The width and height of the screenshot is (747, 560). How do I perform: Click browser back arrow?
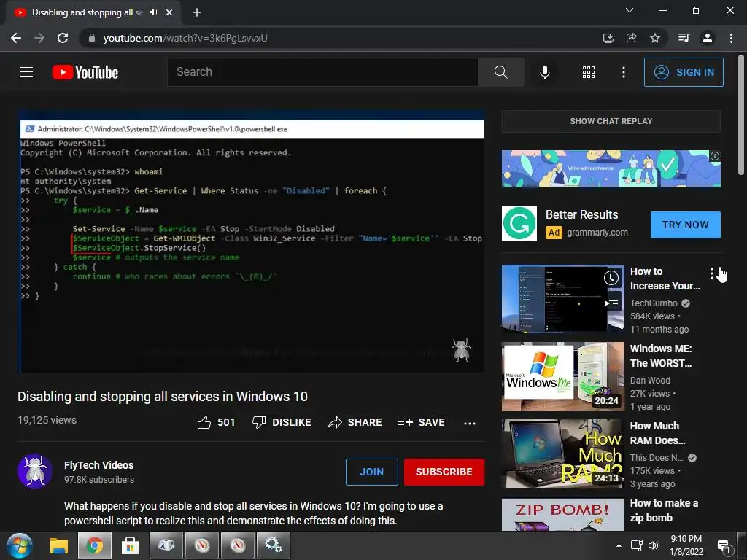click(x=16, y=38)
